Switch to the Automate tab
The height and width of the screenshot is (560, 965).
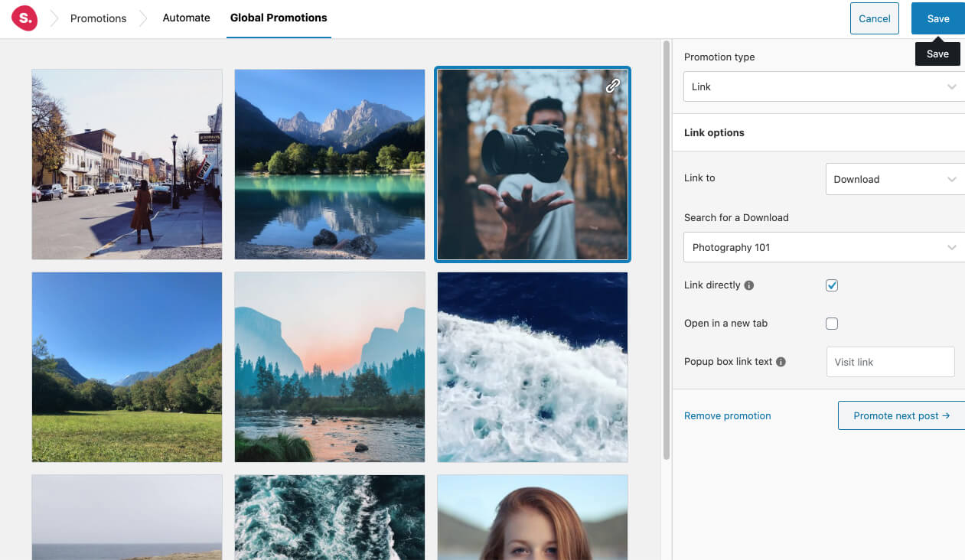186,18
